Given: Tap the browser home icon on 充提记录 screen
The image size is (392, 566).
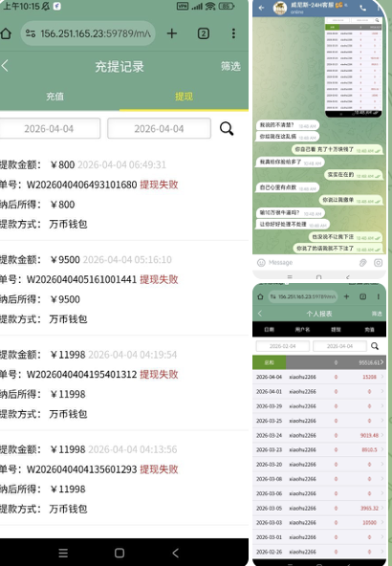Looking at the screenshot, I should (6, 33).
